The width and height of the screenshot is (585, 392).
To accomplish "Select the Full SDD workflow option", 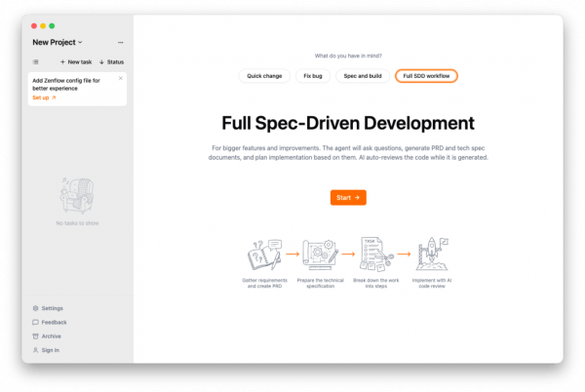I will coord(426,76).
